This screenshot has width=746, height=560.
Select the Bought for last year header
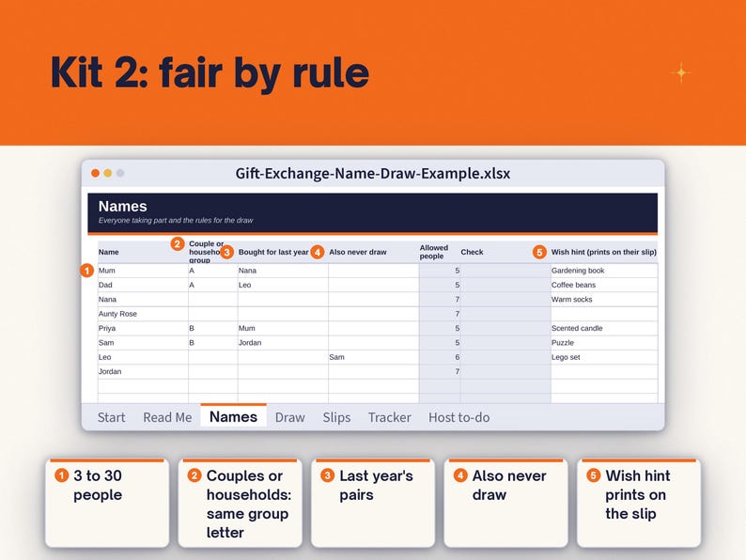pyautogui.click(x=273, y=252)
